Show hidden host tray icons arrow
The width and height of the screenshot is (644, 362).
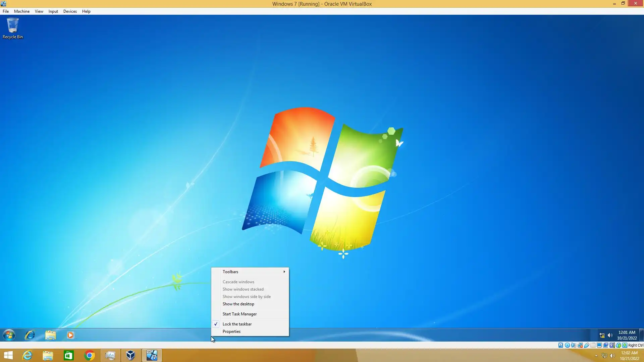pyautogui.click(x=596, y=356)
